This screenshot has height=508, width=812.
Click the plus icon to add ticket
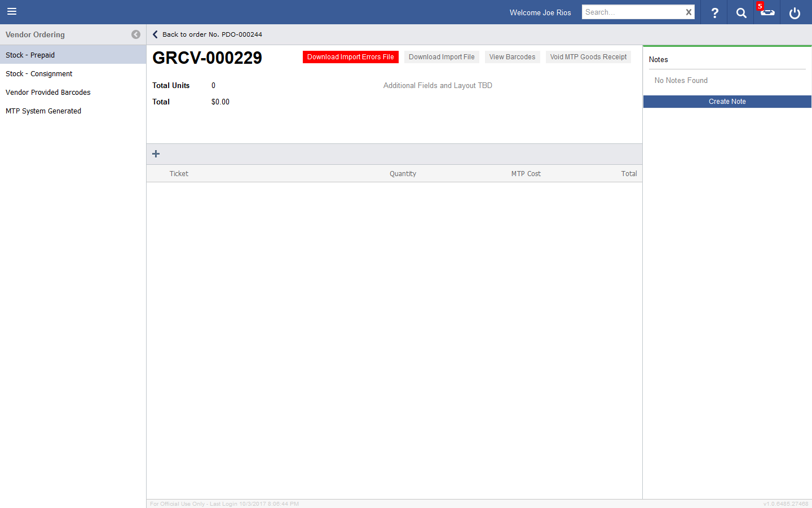click(156, 154)
